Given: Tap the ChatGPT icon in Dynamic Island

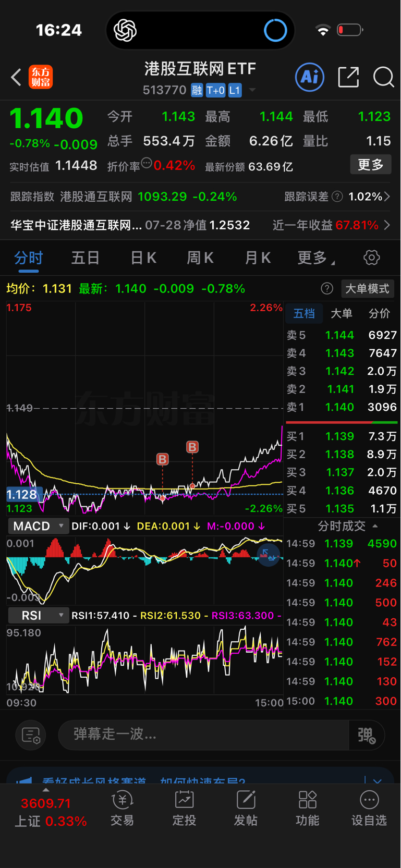Looking at the screenshot, I should click(x=125, y=30).
